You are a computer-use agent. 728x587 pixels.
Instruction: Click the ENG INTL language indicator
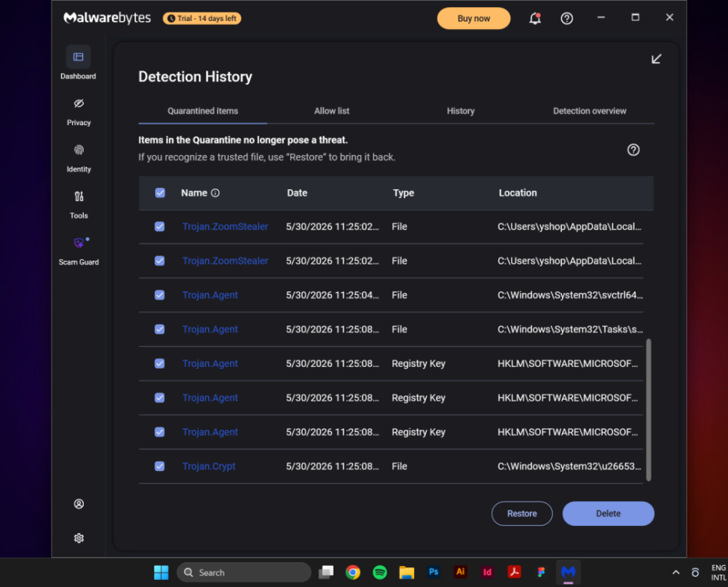point(719,573)
